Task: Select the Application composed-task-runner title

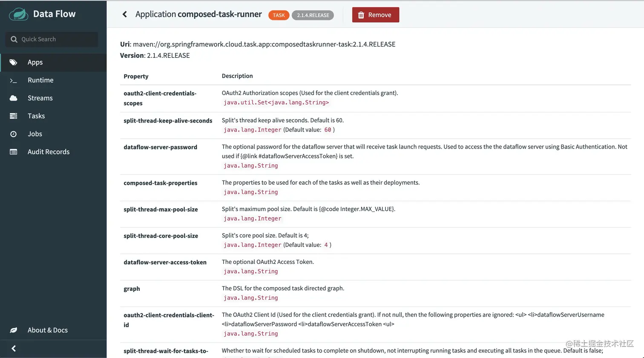Action: click(198, 14)
